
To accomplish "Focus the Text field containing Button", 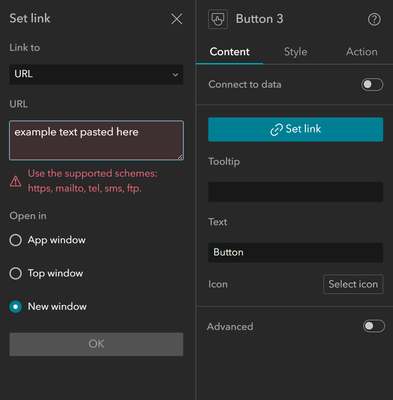I will 295,252.
